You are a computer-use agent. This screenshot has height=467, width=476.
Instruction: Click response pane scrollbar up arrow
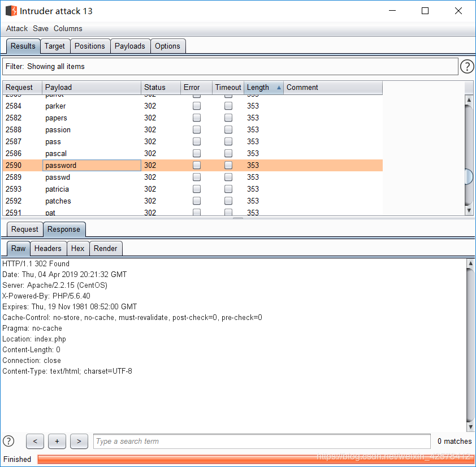click(x=470, y=263)
